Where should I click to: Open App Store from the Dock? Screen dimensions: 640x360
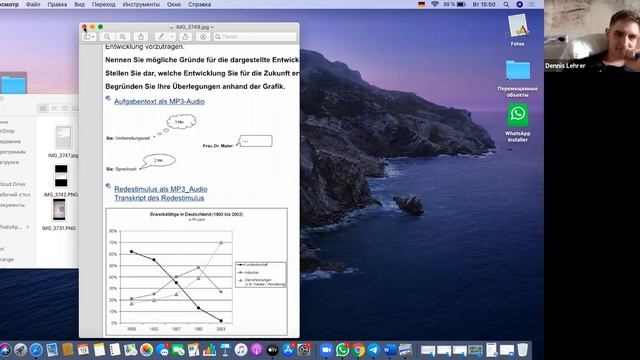click(288, 350)
